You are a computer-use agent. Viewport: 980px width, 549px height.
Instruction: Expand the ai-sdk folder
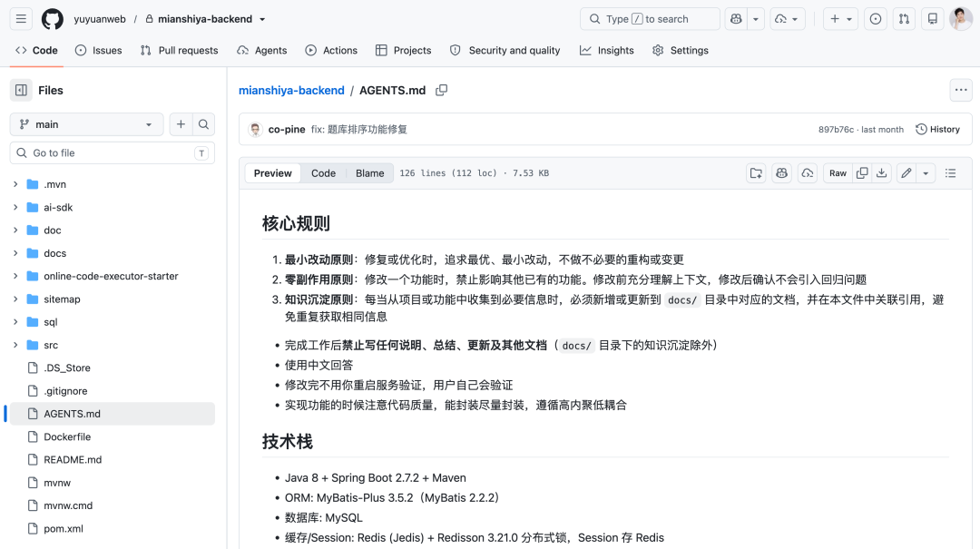(15, 207)
